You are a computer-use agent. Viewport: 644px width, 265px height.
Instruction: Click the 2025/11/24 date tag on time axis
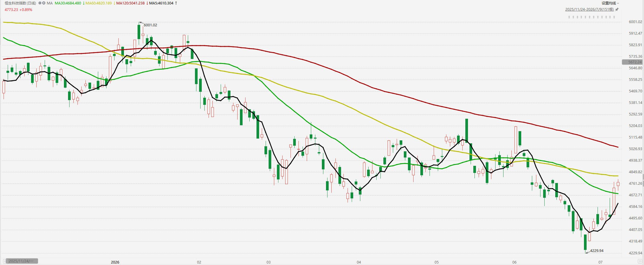[x=22, y=261]
